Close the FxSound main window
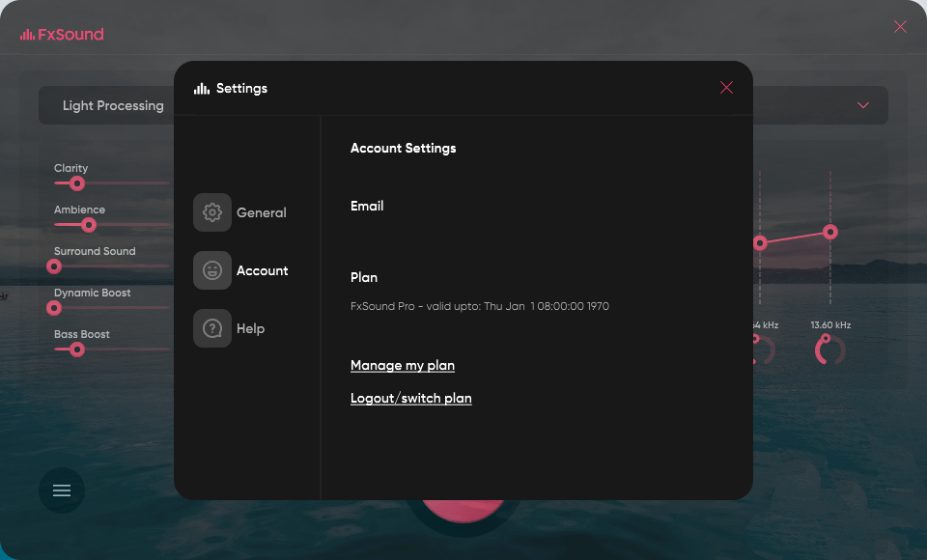 (x=900, y=27)
